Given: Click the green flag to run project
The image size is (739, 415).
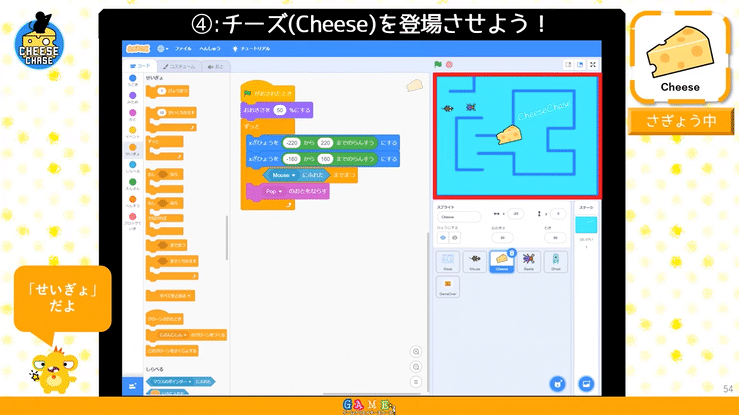Looking at the screenshot, I should (438, 65).
